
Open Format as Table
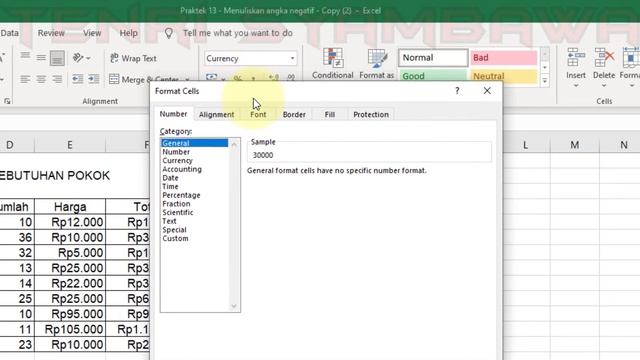pyautogui.click(x=377, y=64)
